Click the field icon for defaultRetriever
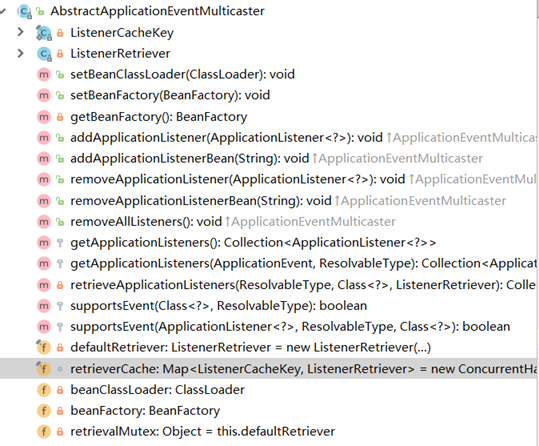The height and width of the screenshot is (446, 539). 44,347
